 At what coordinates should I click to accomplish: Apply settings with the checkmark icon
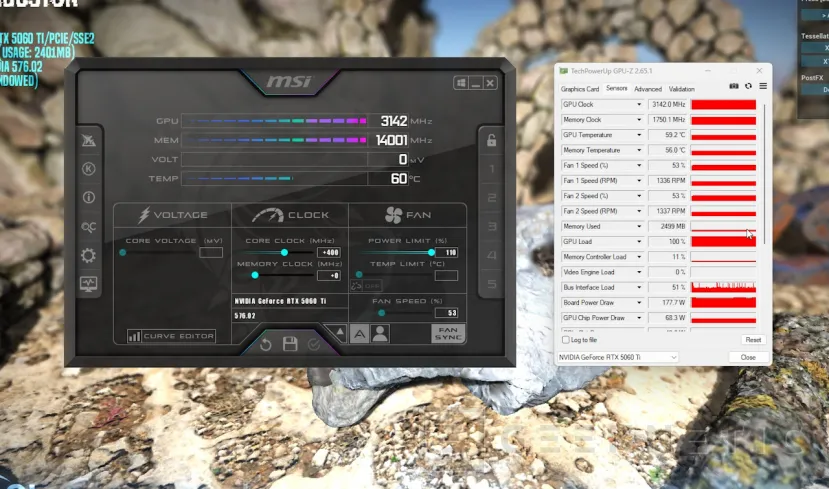point(314,345)
